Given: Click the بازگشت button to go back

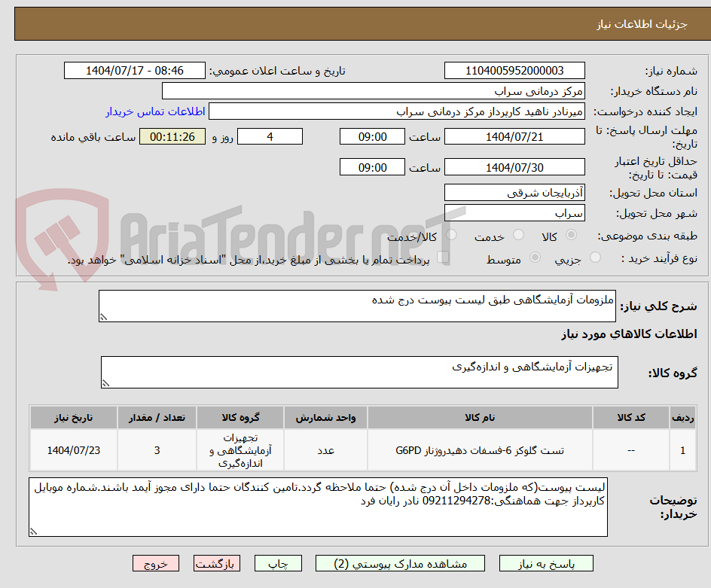Looking at the screenshot, I should (217, 563).
